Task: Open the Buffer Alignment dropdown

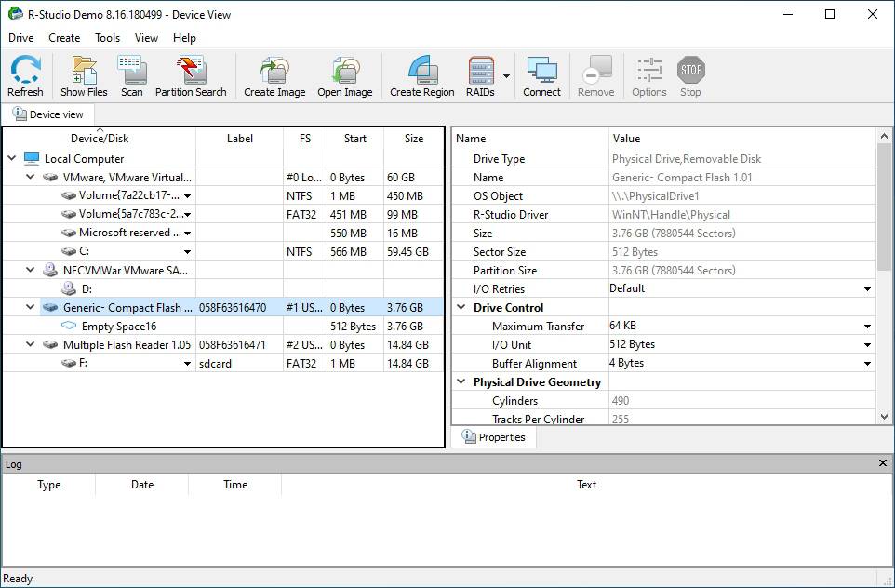Action: [x=867, y=364]
